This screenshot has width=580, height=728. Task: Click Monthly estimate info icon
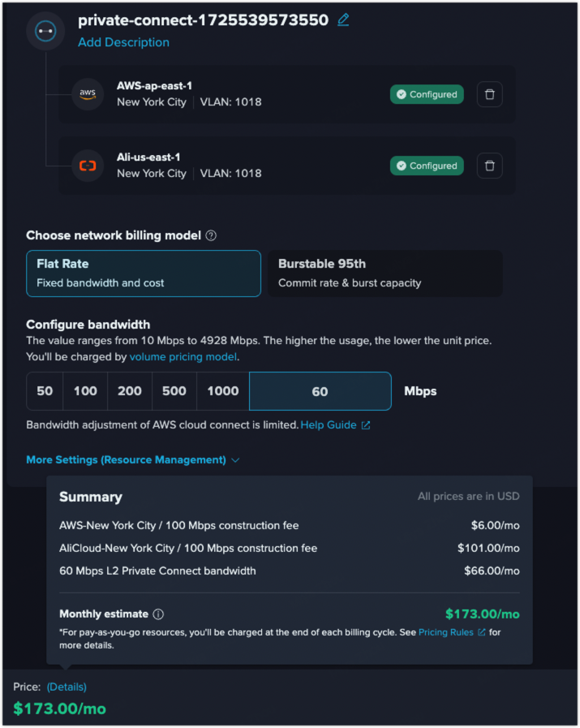pyautogui.click(x=158, y=614)
